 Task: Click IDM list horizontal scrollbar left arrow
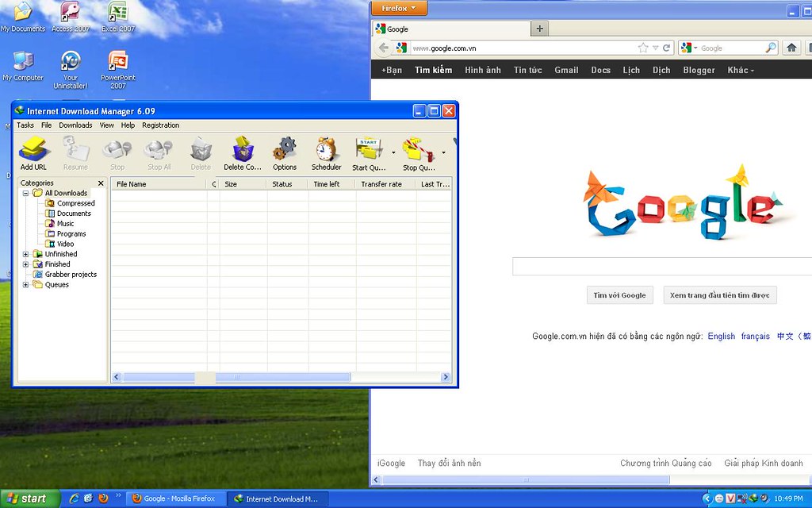pyautogui.click(x=117, y=377)
